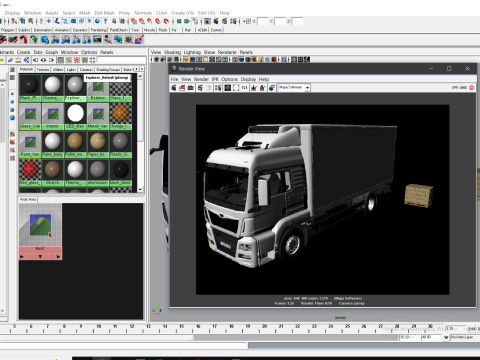Click the lock icon in status line
The height and width of the screenshot is (360, 480).
(114, 21)
